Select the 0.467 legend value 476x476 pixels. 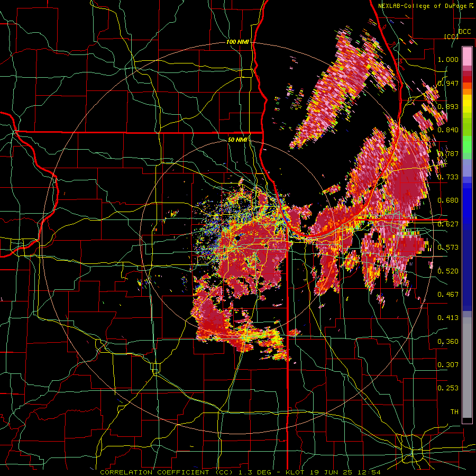point(448,295)
